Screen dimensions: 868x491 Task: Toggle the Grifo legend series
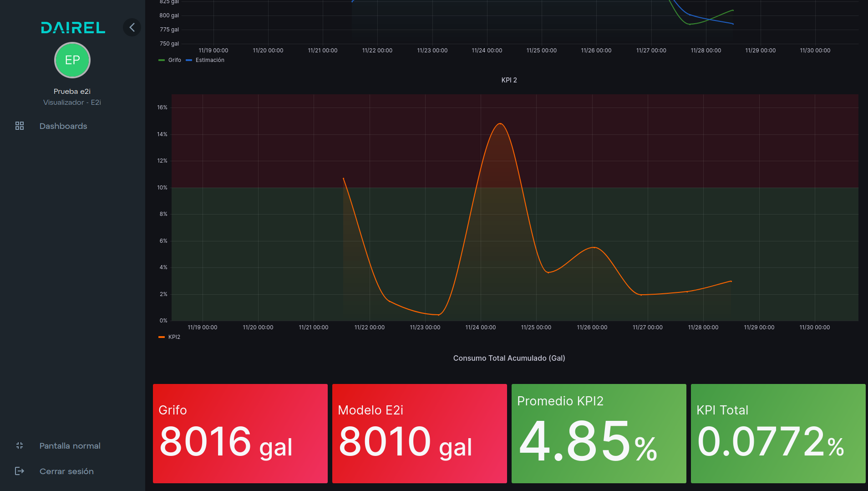(175, 60)
